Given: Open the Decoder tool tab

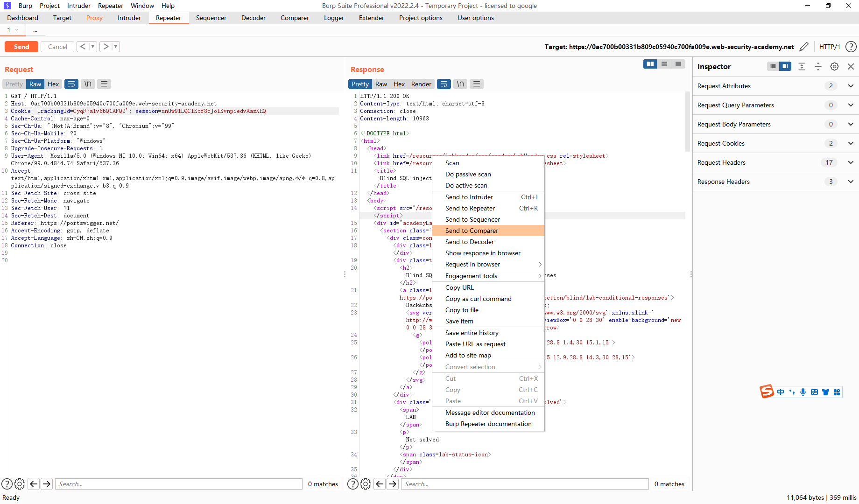Looking at the screenshot, I should point(253,18).
